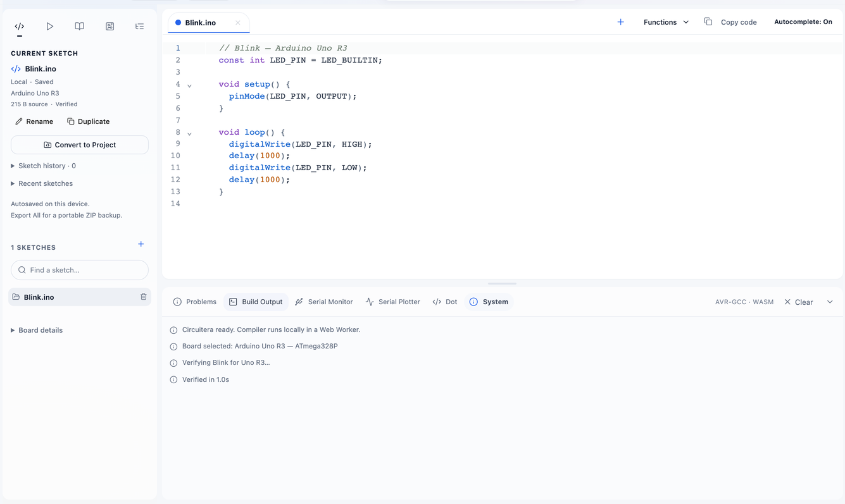Click the play/run icon in sidebar

pos(49,27)
